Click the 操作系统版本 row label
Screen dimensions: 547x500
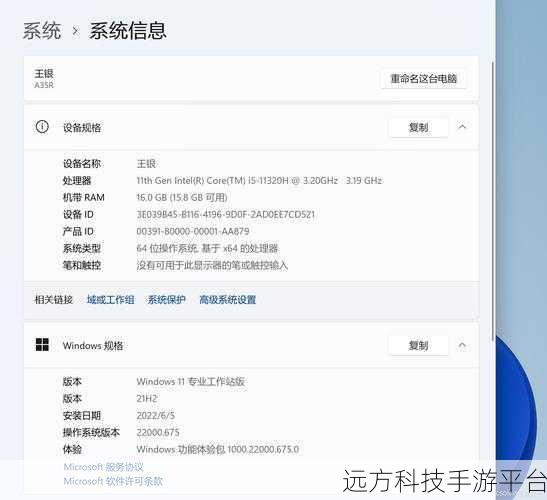point(91,433)
